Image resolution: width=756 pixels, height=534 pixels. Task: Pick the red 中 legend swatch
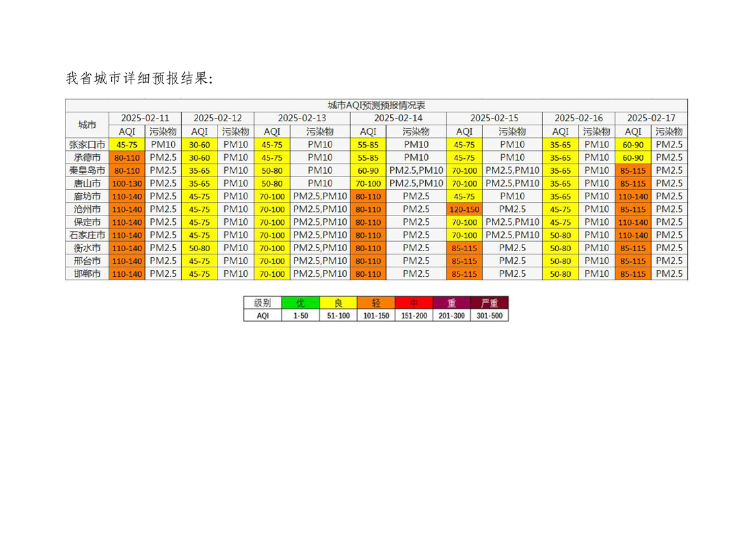click(414, 303)
